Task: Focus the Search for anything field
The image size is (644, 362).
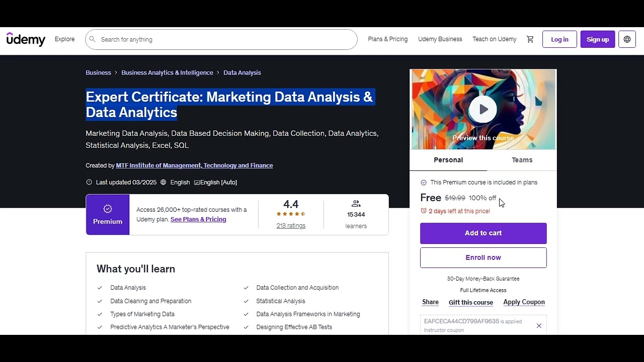Action: (x=221, y=39)
